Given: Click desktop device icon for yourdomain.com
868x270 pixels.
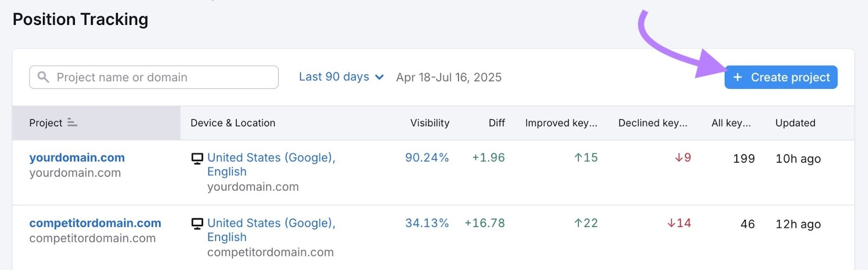Looking at the screenshot, I should (x=197, y=158).
